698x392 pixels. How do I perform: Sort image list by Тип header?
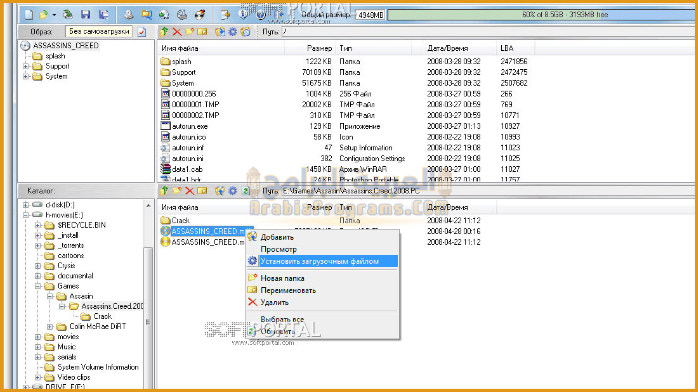tap(373, 48)
